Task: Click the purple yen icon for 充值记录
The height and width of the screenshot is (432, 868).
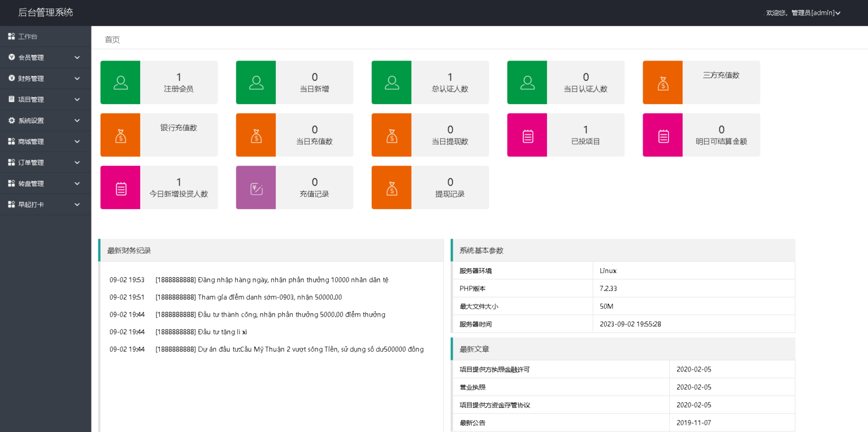Action: [x=256, y=188]
